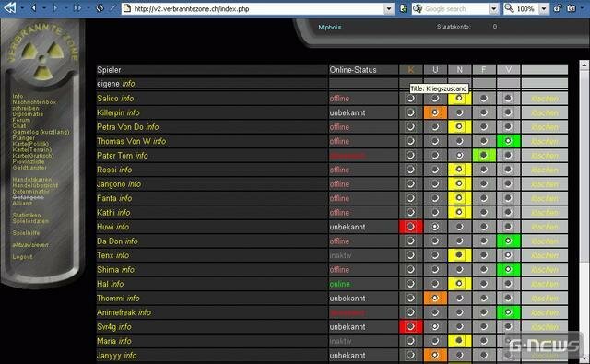This screenshot has width=590, height=364.
Task: Click the Google search engine icon
Action: tap(418, 8)
